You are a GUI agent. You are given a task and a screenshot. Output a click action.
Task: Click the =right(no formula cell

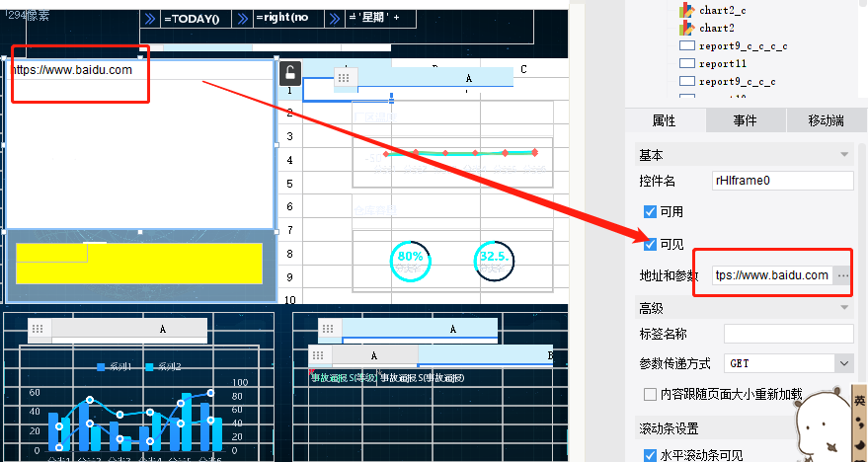(288, 19)
